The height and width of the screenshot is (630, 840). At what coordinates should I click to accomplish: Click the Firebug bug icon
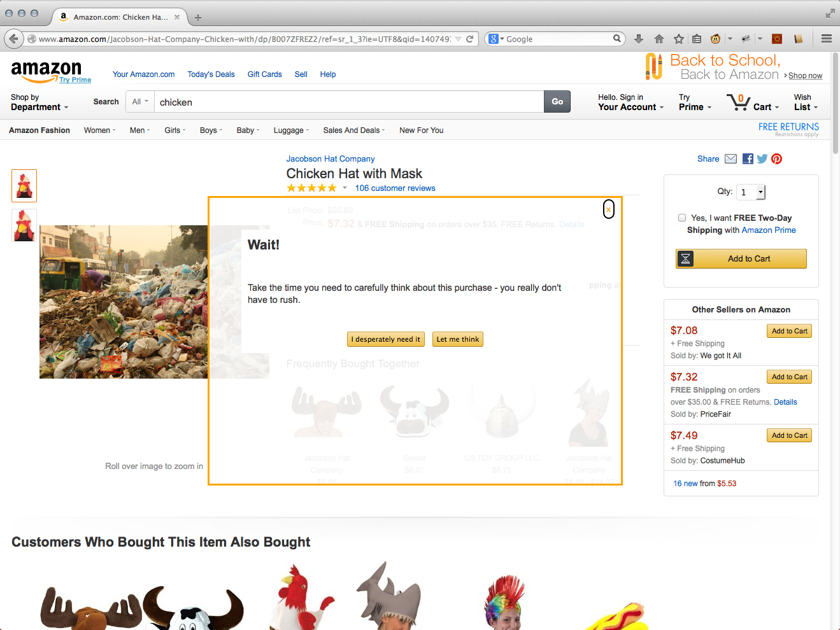click(x=746, y=39)
